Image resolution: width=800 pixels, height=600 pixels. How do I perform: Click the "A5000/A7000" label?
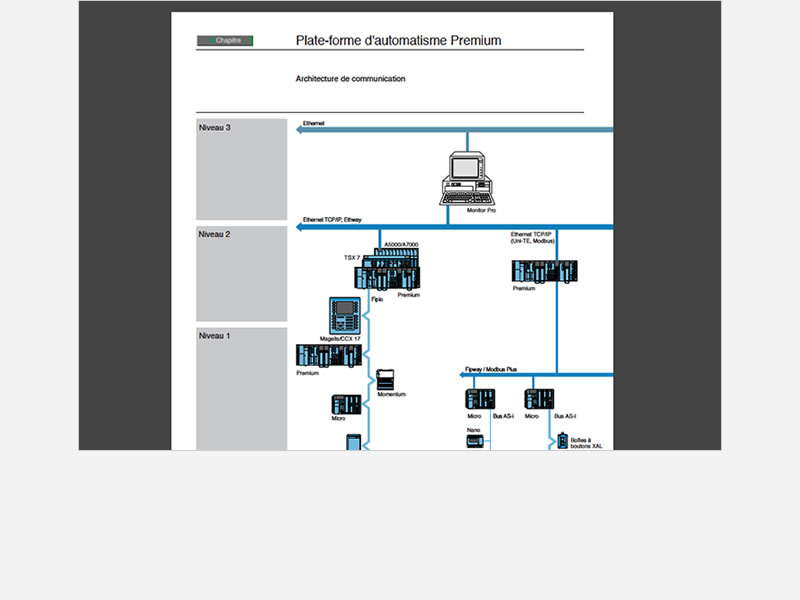[x=401, y=244]
